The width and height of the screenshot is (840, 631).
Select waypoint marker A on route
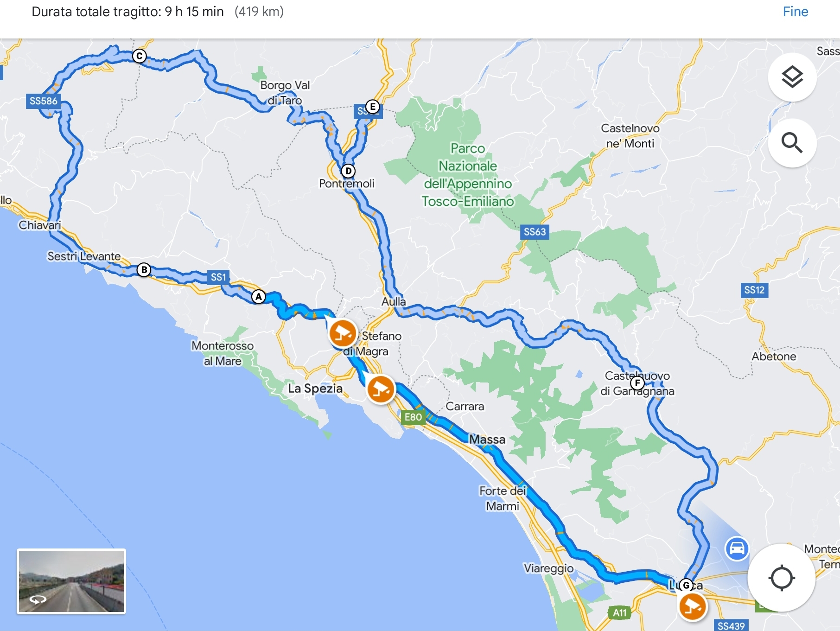pyautogui.click(x=259, y=297)
